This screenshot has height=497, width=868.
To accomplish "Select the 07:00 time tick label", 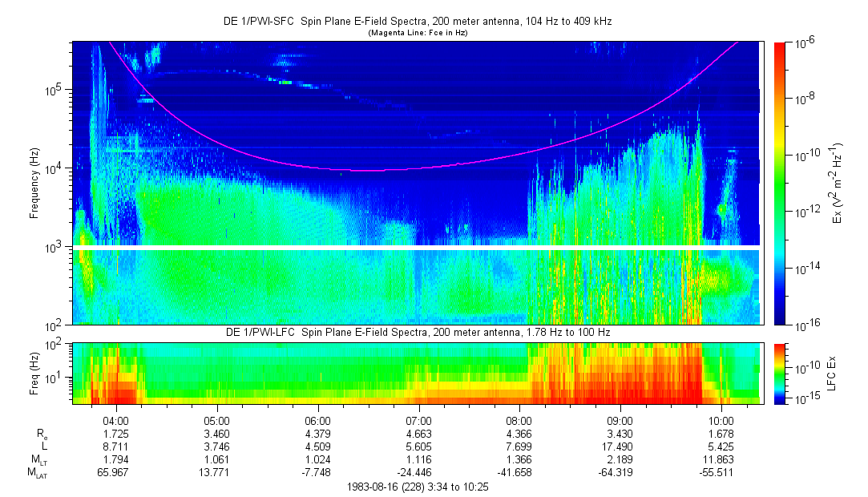I will (419, 420).
